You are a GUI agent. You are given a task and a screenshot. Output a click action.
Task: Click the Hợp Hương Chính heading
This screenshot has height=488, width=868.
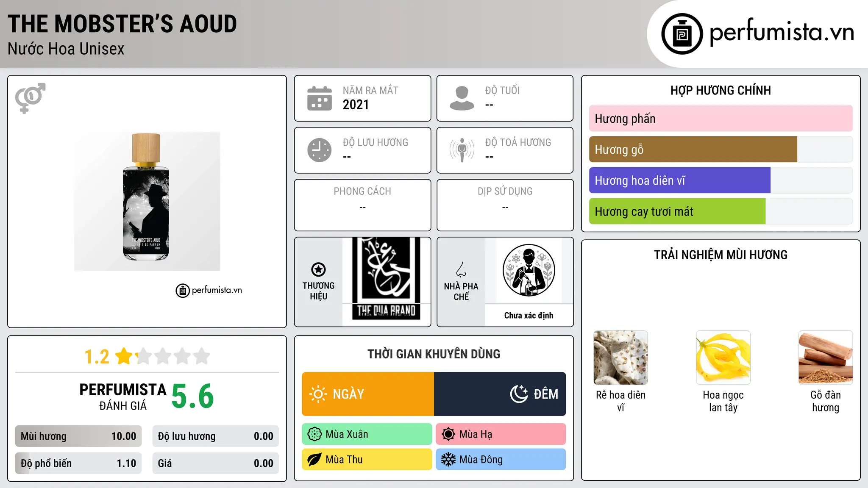[721, 90]
